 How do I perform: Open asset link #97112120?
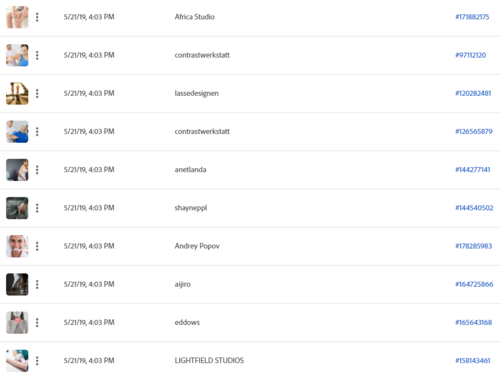pos(470,55)
